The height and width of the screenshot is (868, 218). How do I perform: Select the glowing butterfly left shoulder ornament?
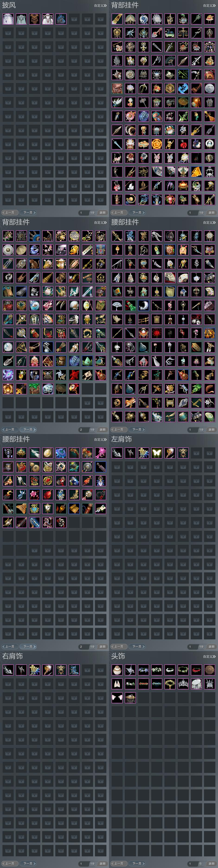[x=157, y=453]
